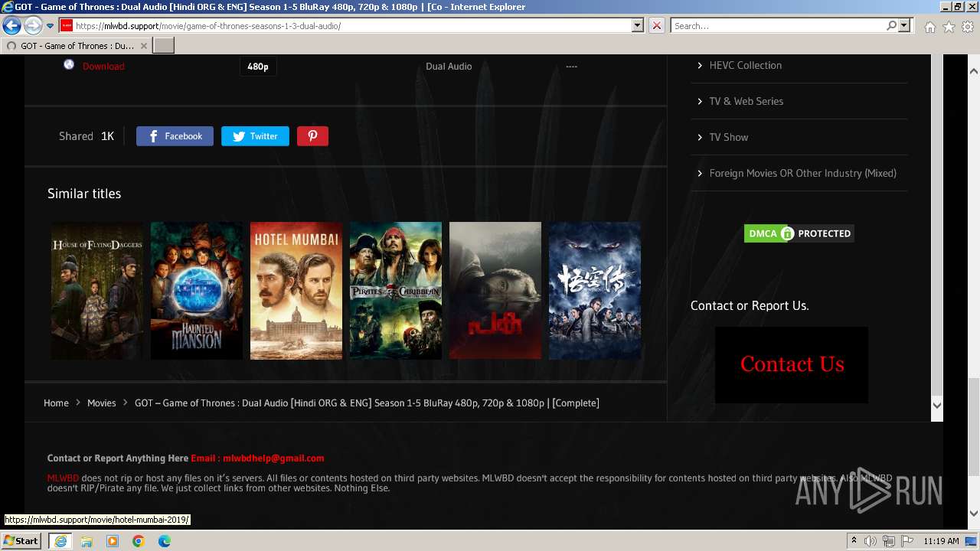Click the Dual Audio cell text
Screen dimensions: 980x551
(x=449, y=67)
